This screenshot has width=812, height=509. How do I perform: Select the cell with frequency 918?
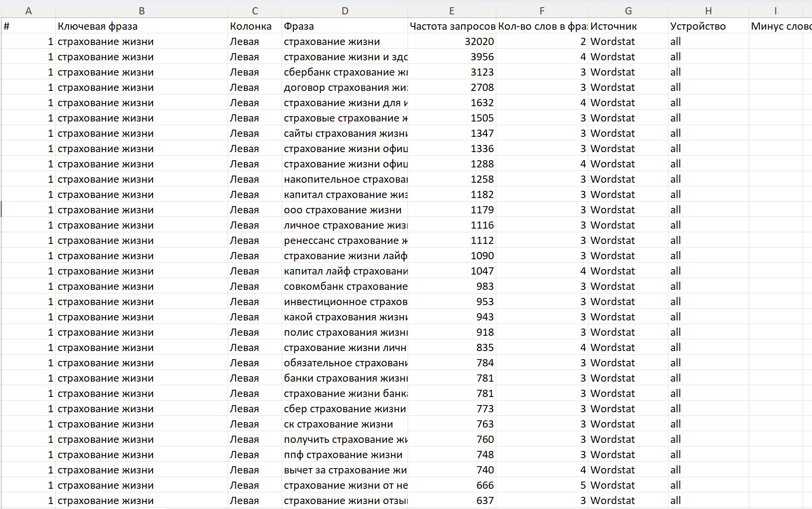(x=452, y=332)
